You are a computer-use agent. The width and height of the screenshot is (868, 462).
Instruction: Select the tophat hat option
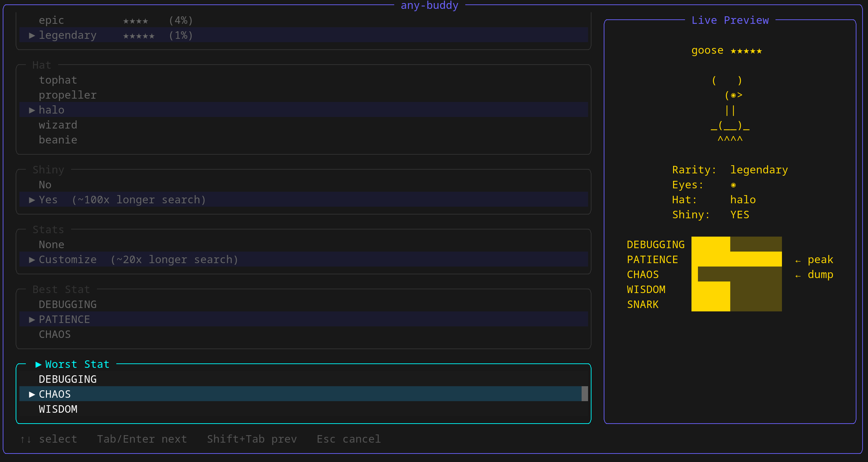point(58,80)
